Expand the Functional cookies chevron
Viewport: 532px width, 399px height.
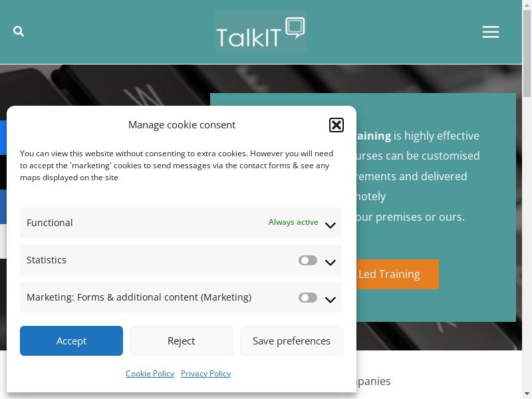point(331,225)
